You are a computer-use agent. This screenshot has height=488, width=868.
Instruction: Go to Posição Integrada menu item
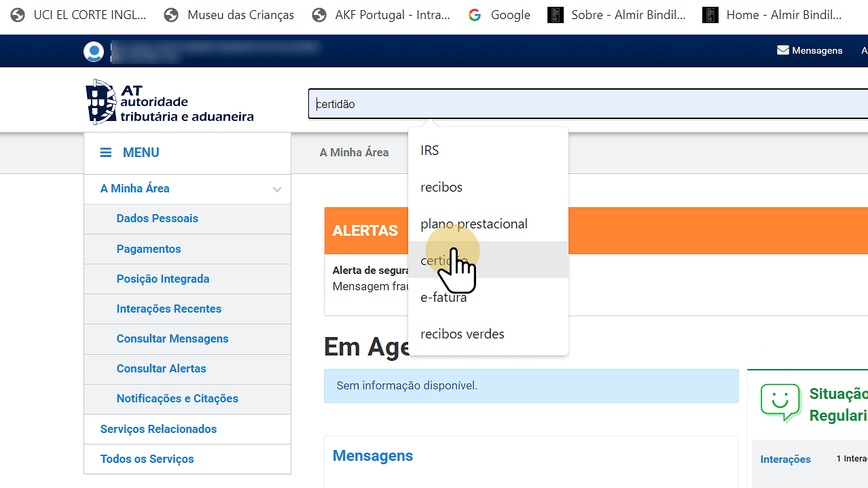(x=163, y=279)
